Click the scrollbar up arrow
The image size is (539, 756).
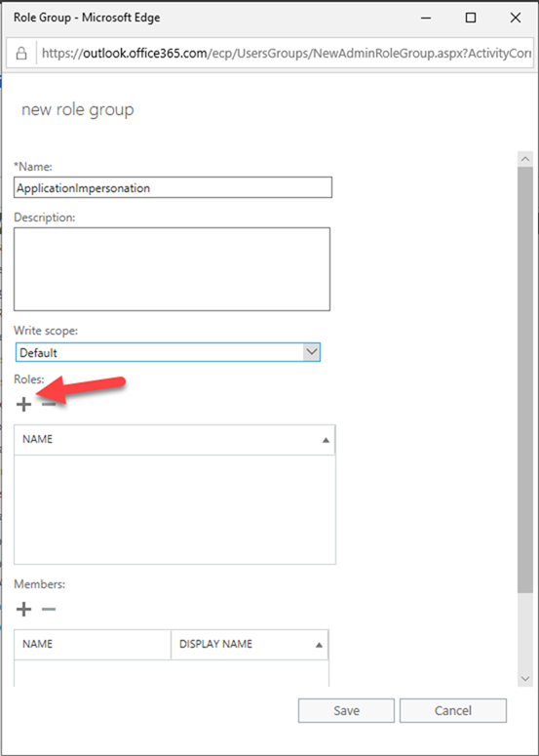tap(525, 159)
